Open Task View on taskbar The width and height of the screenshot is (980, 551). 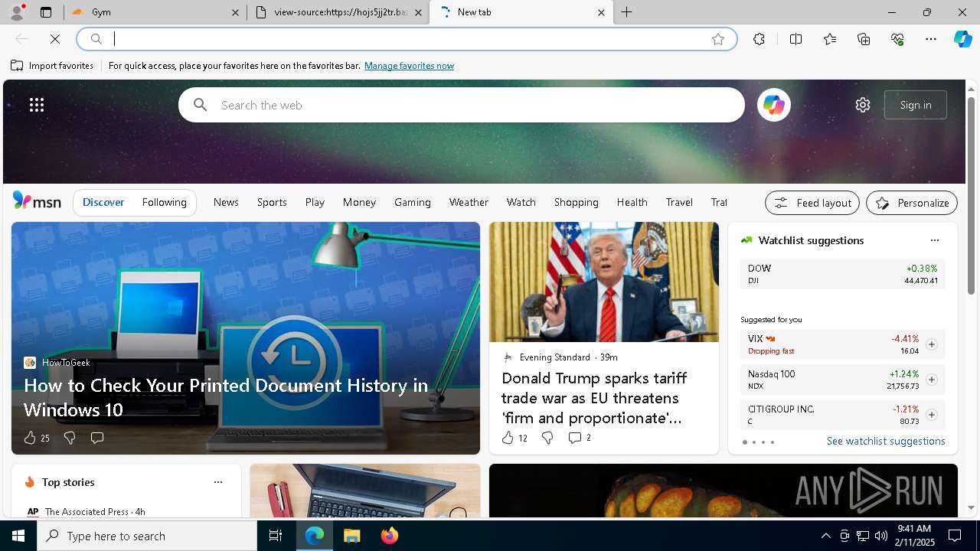(276, 536)
